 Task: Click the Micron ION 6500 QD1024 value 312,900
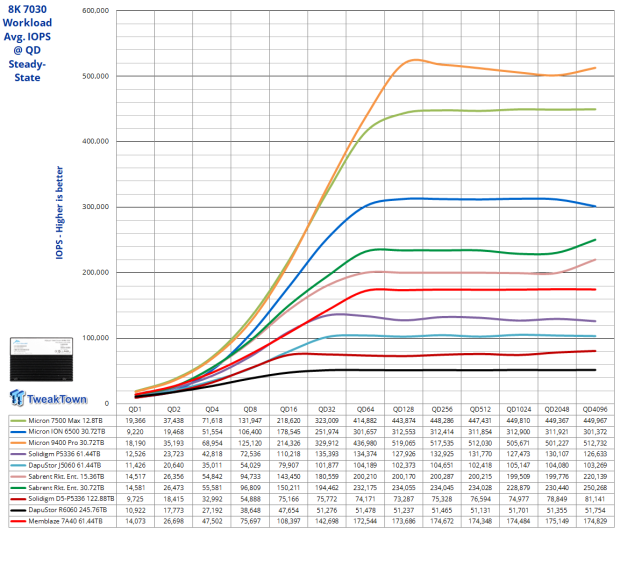518,432
